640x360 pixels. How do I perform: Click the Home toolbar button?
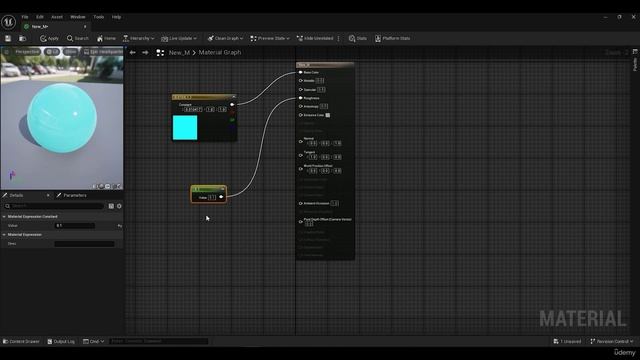(106, 38)
